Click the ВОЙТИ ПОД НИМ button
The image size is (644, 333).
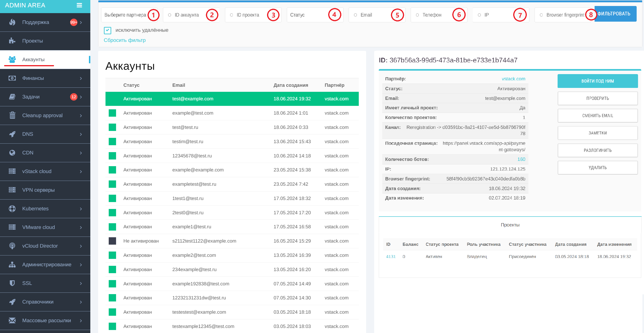coord(598,81)
